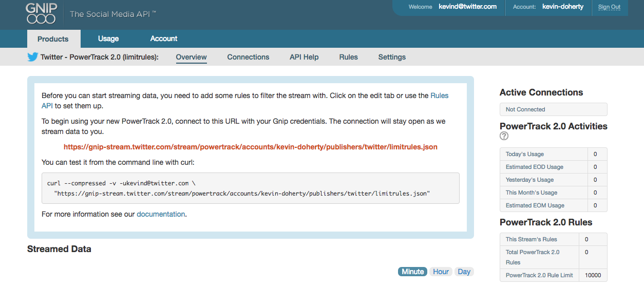The width and height of the screenshot is (644, 287).
Task: Click The Social Media API tagline
Action: pyautogui.click(x=112, y=14)
